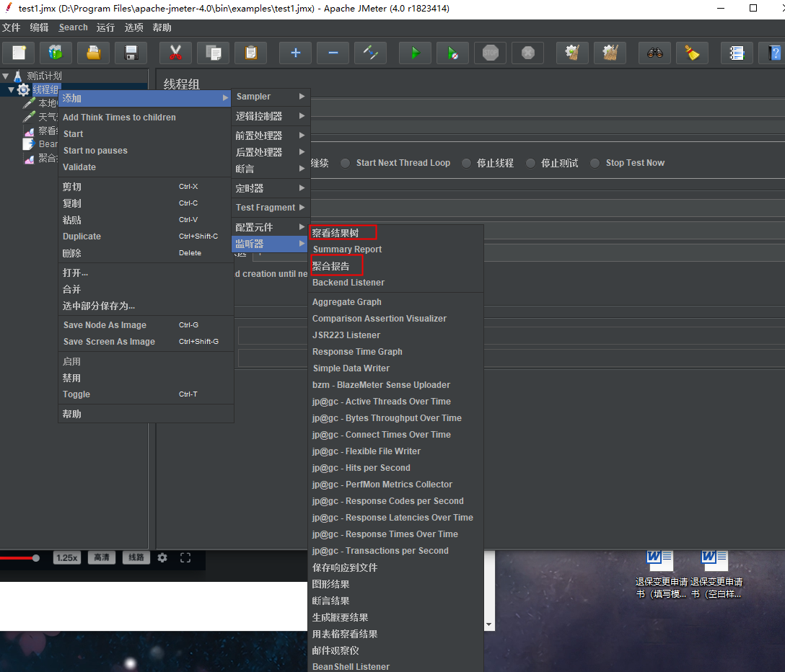This screenshot has width=785, height=672.
Task: Open the Search menu
Action: (x=73, y=27)
